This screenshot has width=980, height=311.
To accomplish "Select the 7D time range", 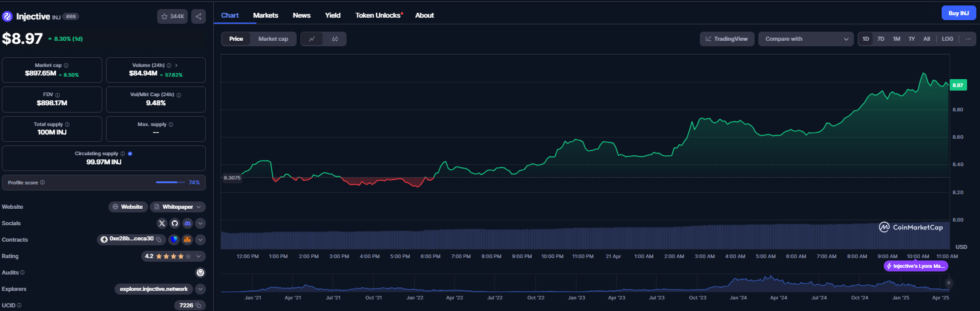I will pos(881,39).
